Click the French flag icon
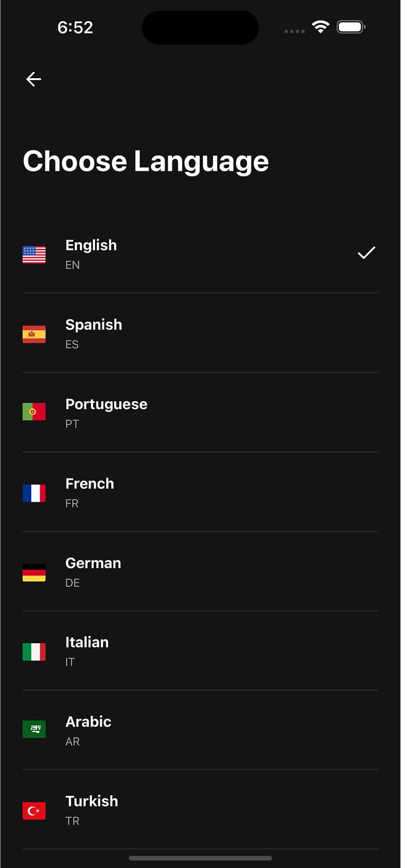 click(x=34, y=493)
